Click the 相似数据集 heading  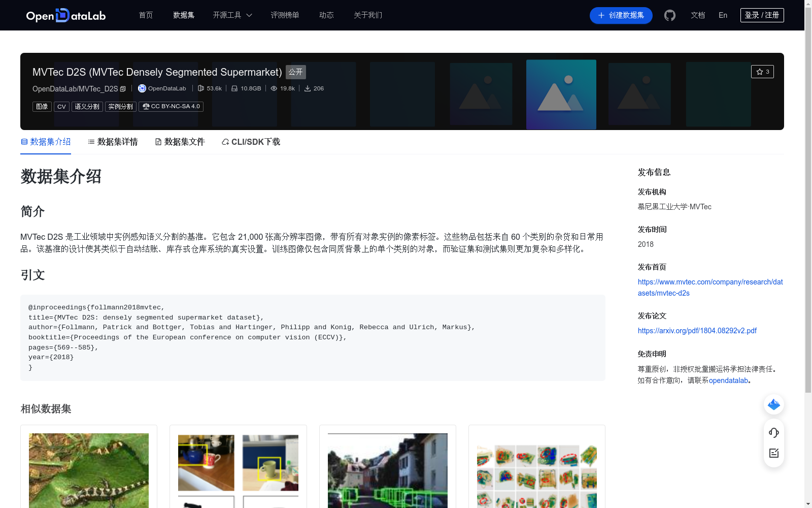46,409
